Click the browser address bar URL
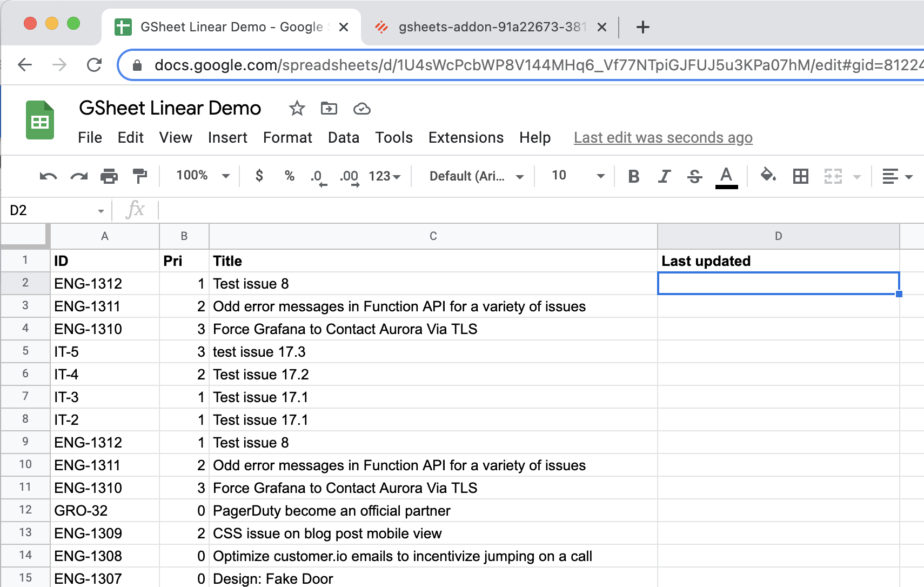The height and width of the screenshot is (587, 924). tap(538, 65)
